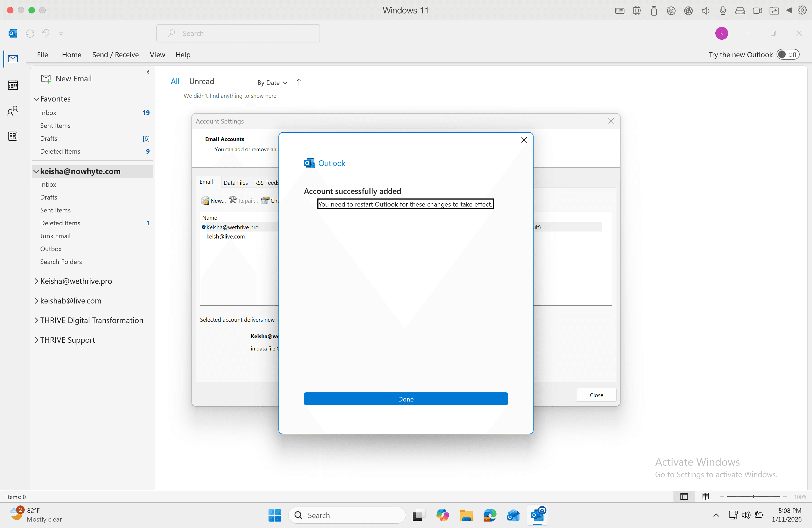Click zoom in plus button
Image resolution: width=812 pixels, height=528 pixels.
pos(785,497)
